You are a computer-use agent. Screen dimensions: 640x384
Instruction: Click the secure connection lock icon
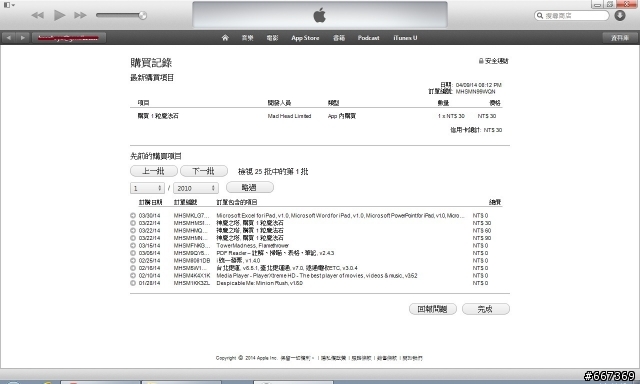(481, 61)
